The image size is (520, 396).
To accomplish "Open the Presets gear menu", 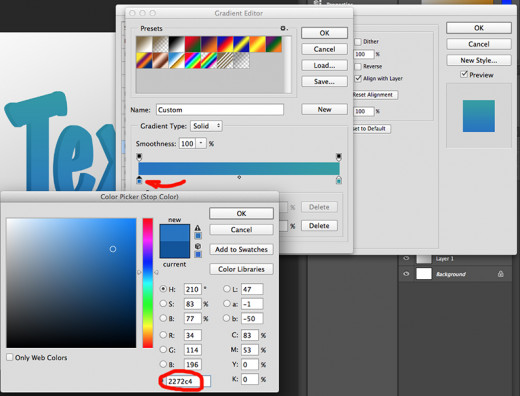I will [x=284, y=28].
